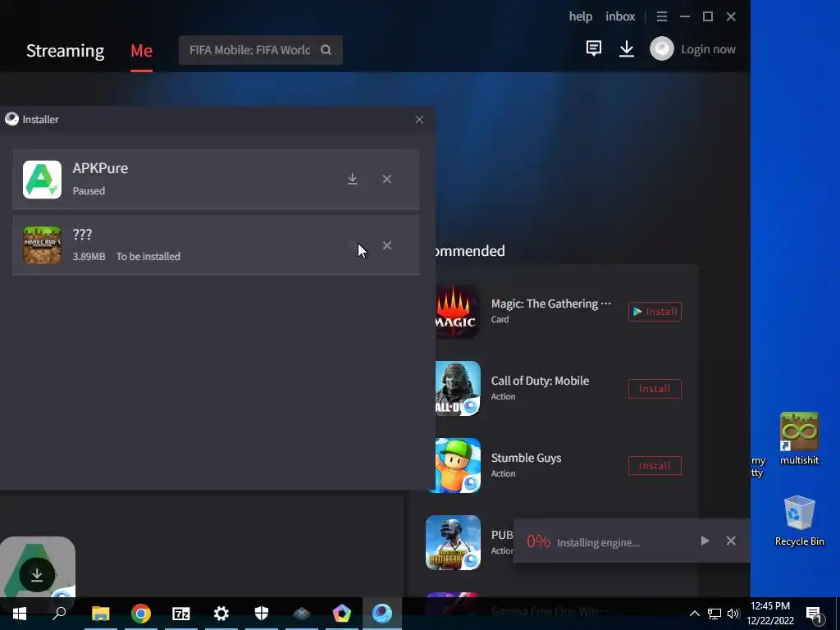
Task: Install Stumble Guys
Action: coord(655,466)
